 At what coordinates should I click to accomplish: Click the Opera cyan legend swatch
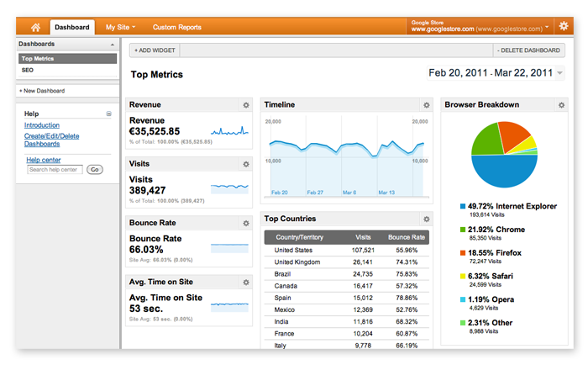[x=463, y=299]
